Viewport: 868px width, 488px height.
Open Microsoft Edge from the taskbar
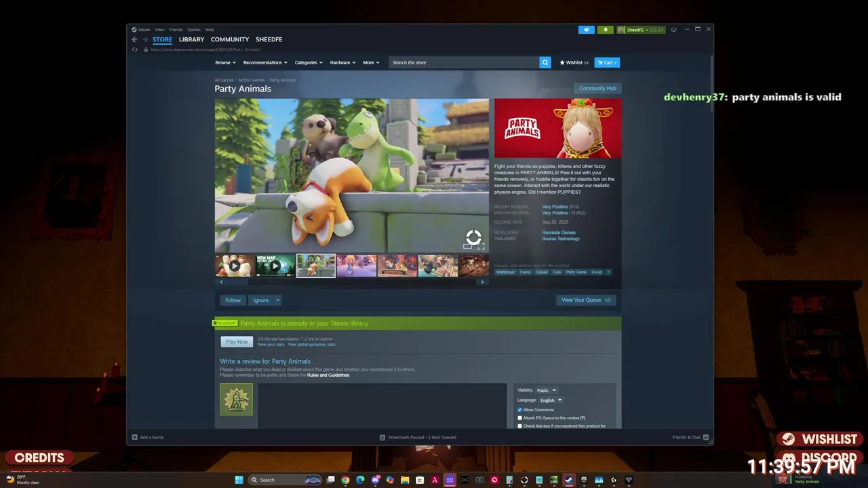pyautogui.click(x=360, y=480)
